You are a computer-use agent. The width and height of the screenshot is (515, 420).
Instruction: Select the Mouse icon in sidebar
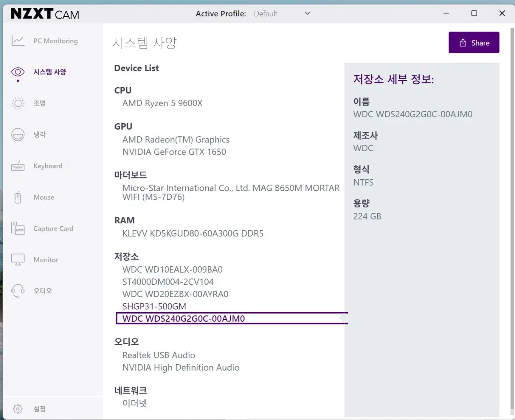pos(18,197)
